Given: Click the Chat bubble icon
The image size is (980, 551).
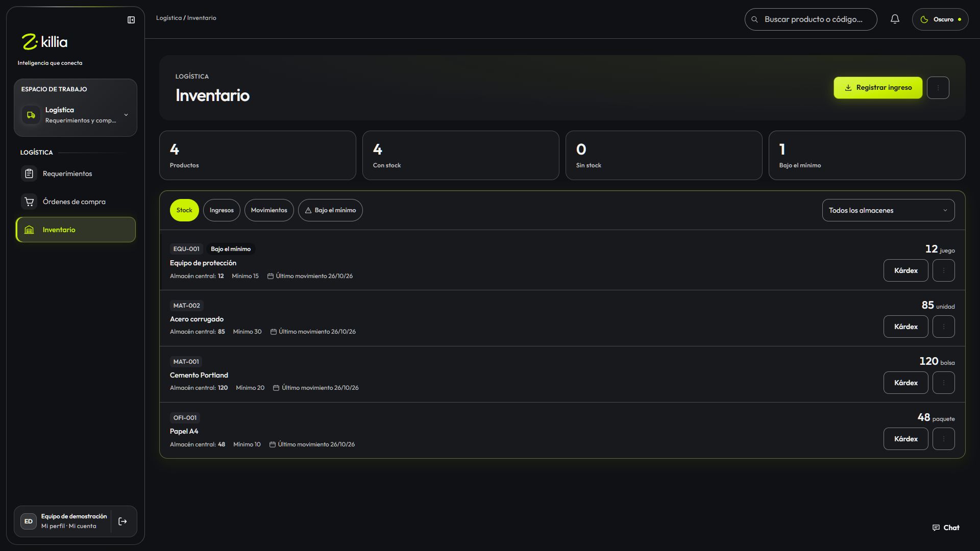Looking at the screenshot, I should [x=936, y=528].
